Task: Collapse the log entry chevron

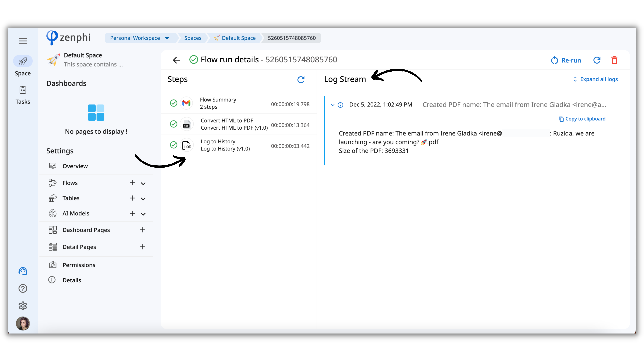Action: point(333,105)
